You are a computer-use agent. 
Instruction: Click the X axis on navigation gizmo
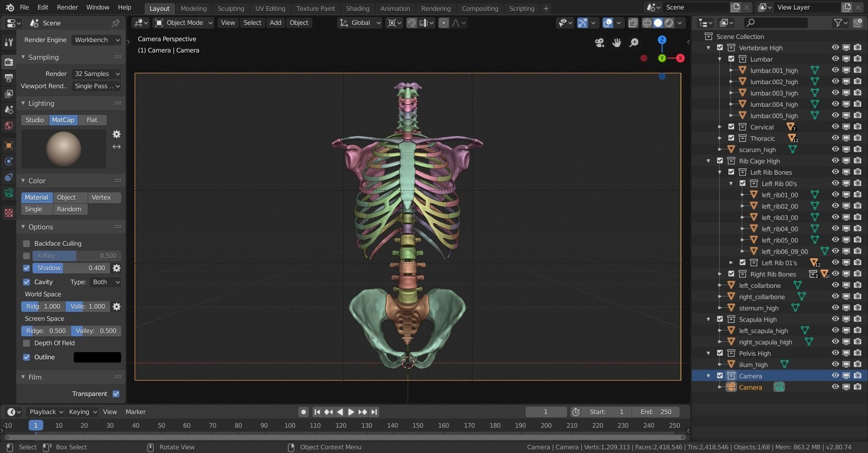point(680,58)
